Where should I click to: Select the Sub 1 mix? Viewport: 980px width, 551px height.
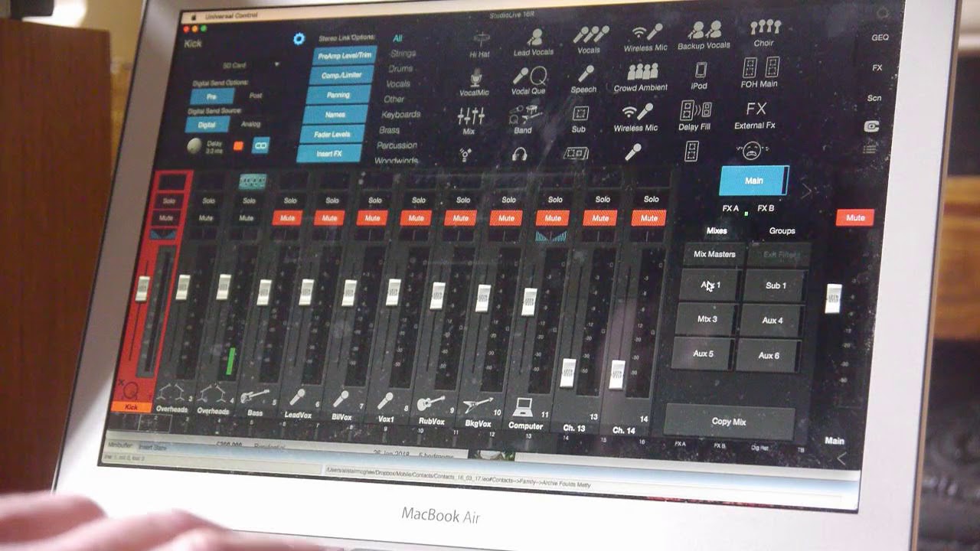pos(776,285)
